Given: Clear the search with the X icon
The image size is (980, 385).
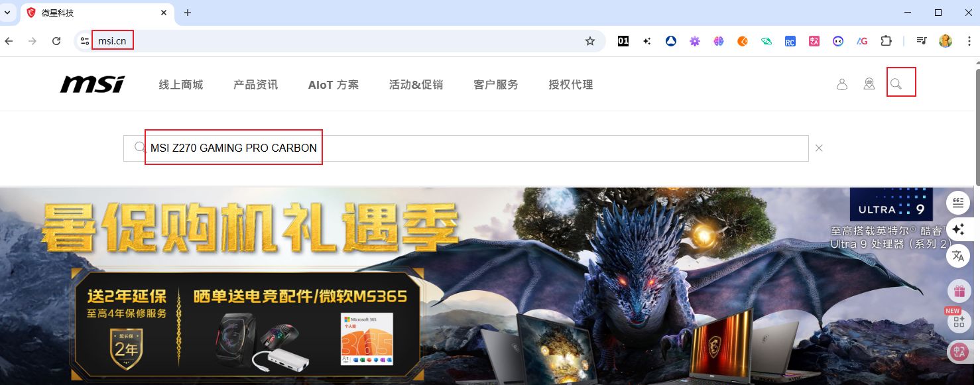Looking at the screenshot, I should point(819,148).
